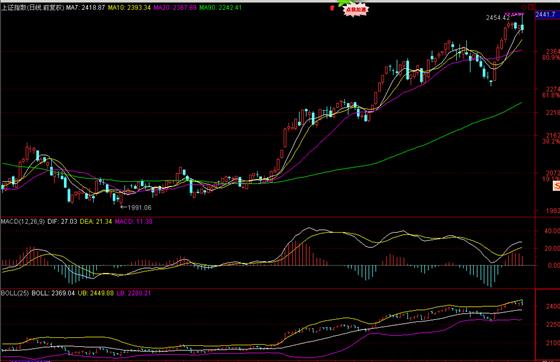Click the red starburst '点我加速' badge

tap(355, 10)
